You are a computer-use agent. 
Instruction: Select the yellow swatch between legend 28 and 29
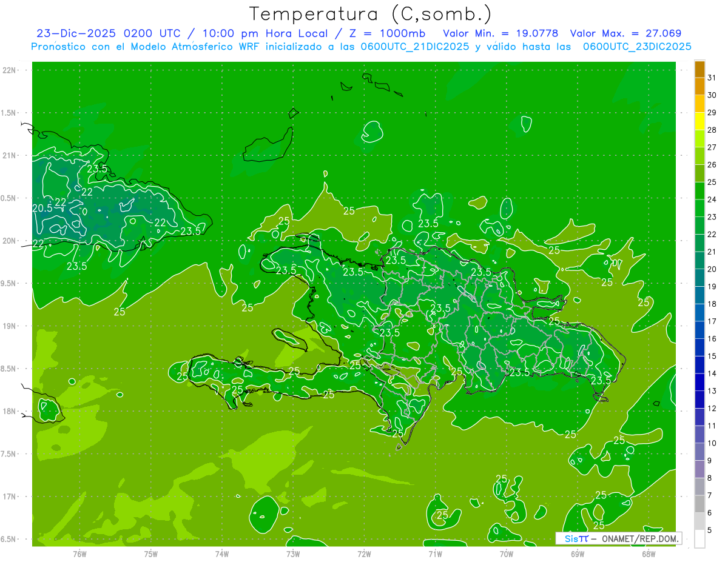[699, 121]
